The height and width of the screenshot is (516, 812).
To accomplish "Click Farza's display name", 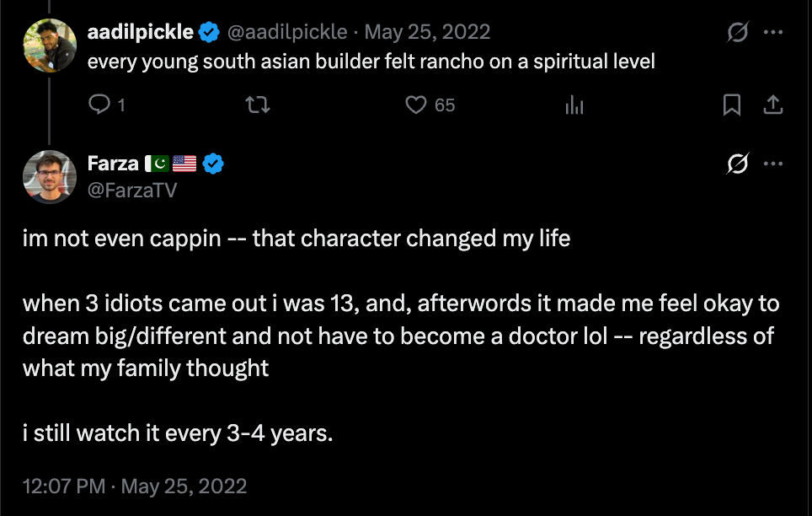I will click(113, 164).
